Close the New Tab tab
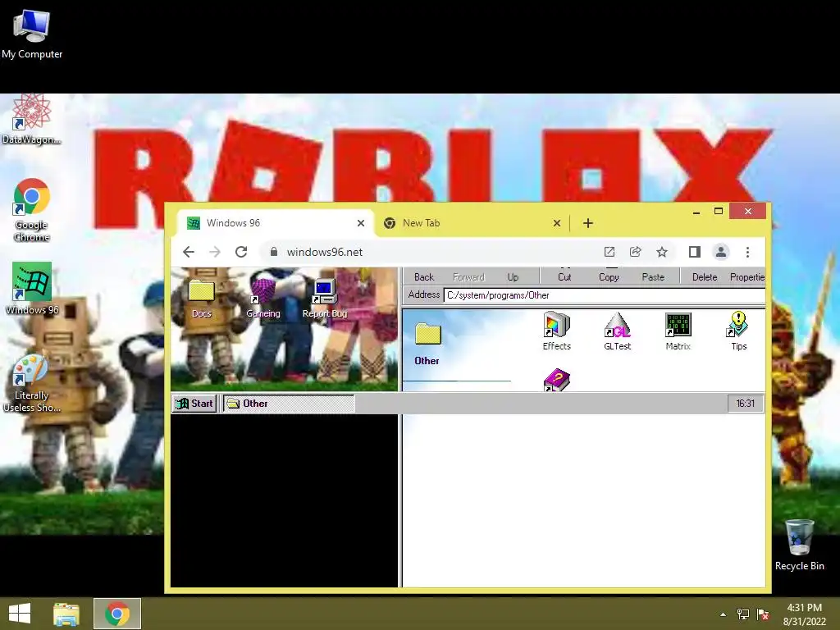 point(557,223)
